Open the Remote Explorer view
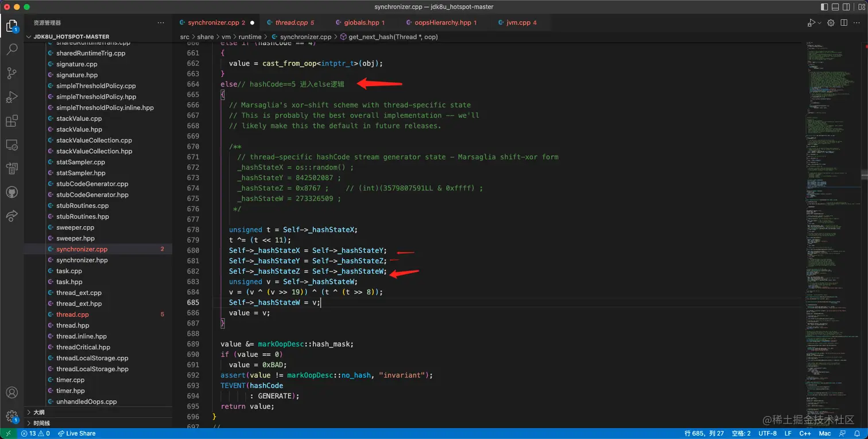Screen dimensions: 868x439 click(x=11, y=145)
